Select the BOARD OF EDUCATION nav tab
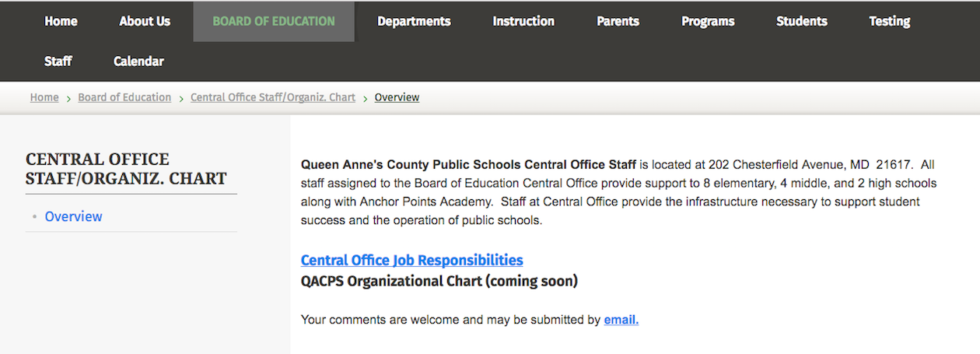The image size is (980, 354). click(x=274, y=22)
